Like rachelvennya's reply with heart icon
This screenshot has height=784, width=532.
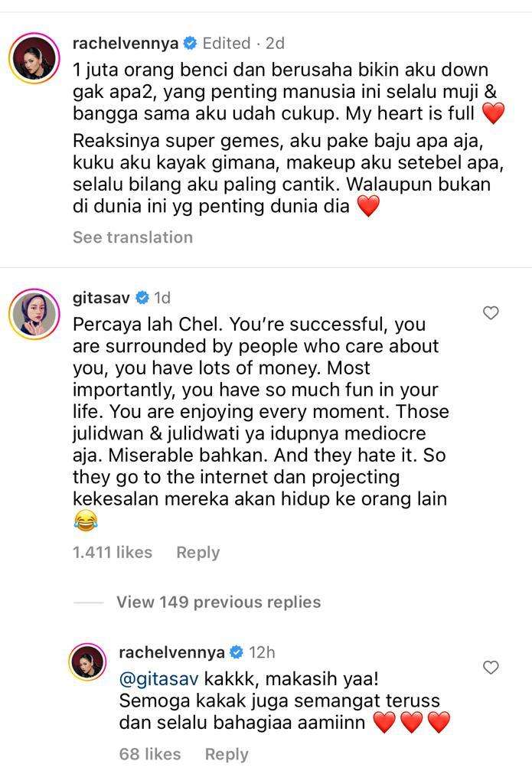point(491,668)
